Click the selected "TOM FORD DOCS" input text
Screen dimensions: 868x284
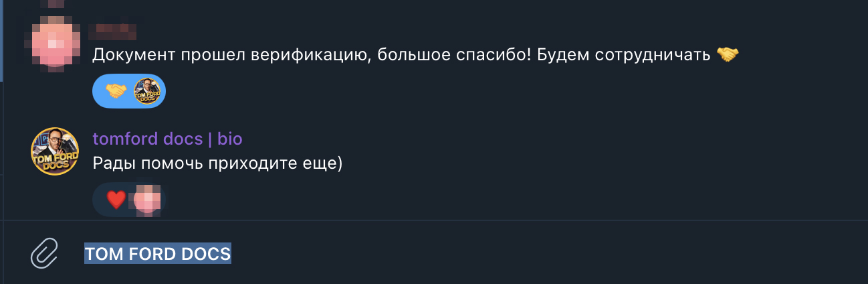point(157,254)
